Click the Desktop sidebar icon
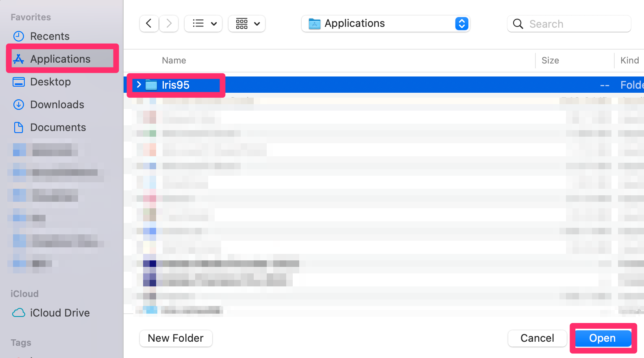Viewport: 644px width, 358px height. click(19, 82)
